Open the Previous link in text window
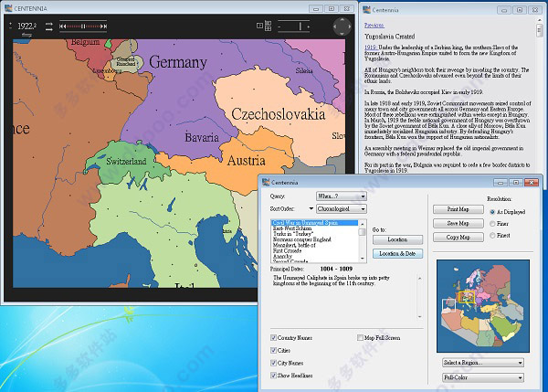The image size is (548, 392). 374,26
